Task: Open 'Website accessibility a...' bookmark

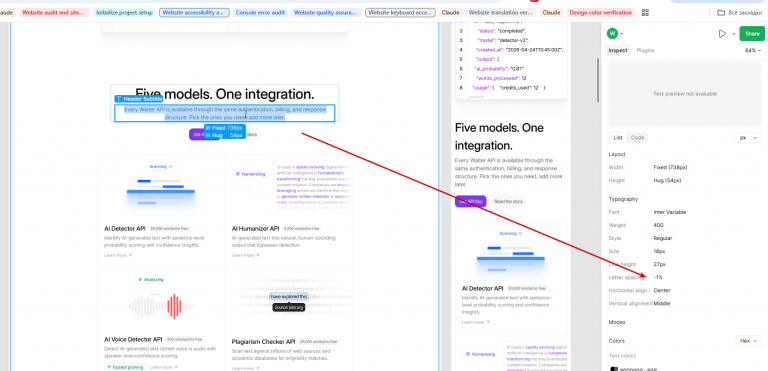Action: point(194,13)
